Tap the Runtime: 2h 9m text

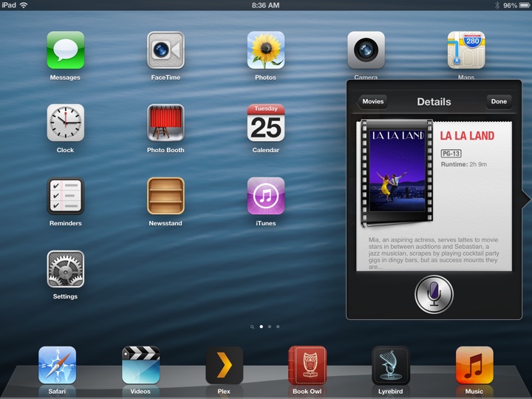pyautogui.click(x=464, y=164)
